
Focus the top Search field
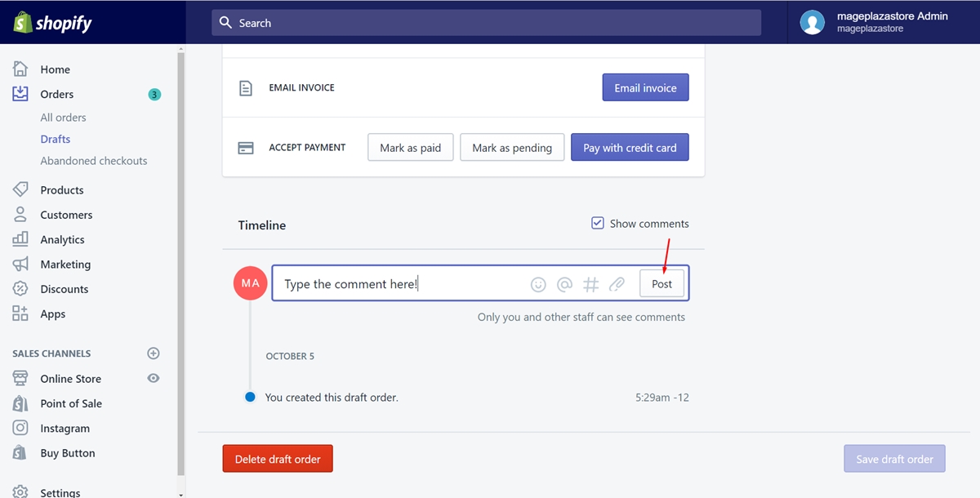click(x=486, y=22)
